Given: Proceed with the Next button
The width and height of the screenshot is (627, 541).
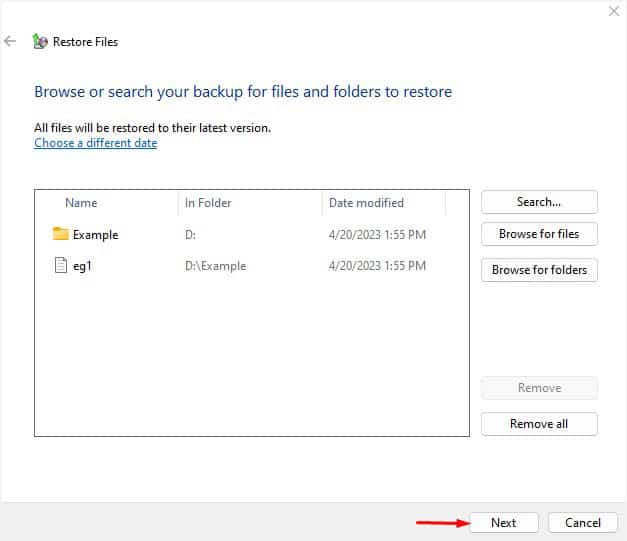Looking at the screenshot, I should click(504, 523).
